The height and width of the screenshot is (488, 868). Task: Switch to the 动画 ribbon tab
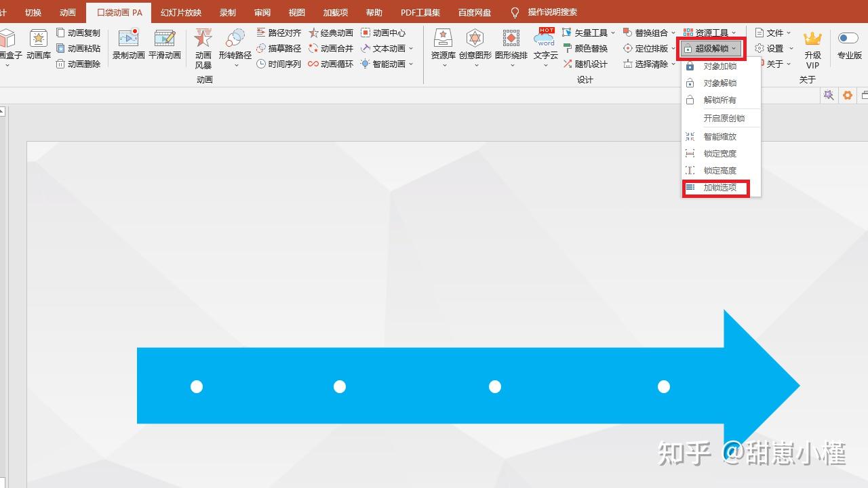[x=68, y=12]
